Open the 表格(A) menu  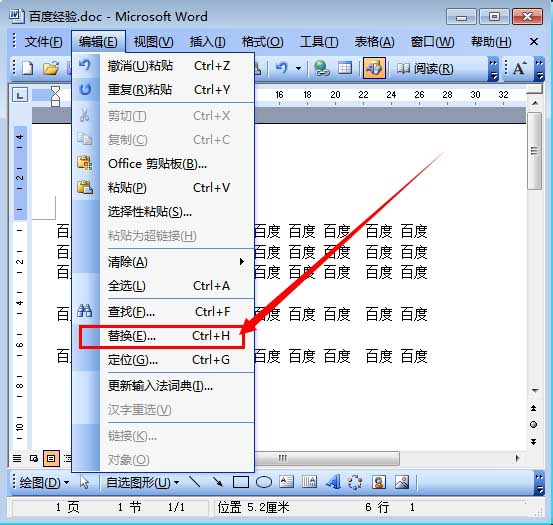click(374, 42)
